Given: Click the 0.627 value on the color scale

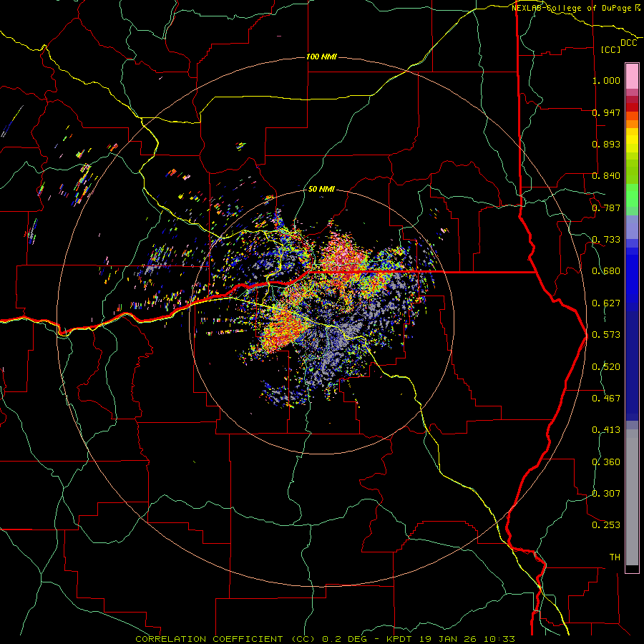Looking at the screenshot, I should tap(606, 303).
